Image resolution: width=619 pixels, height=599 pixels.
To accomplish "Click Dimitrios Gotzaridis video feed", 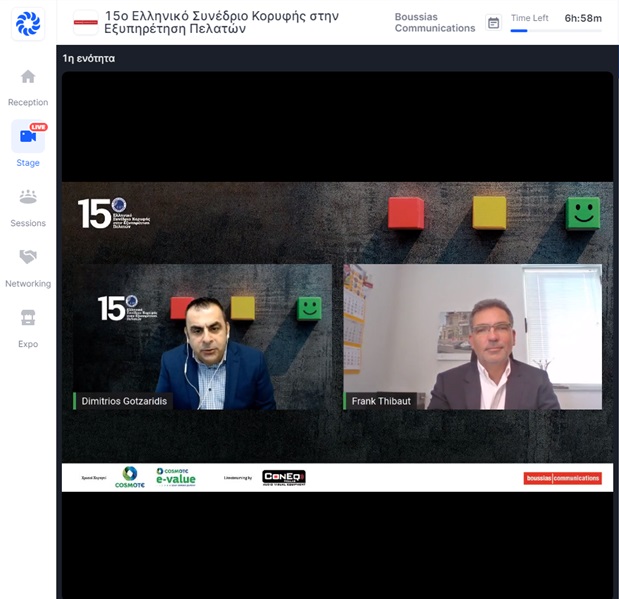I will (203, 337).
